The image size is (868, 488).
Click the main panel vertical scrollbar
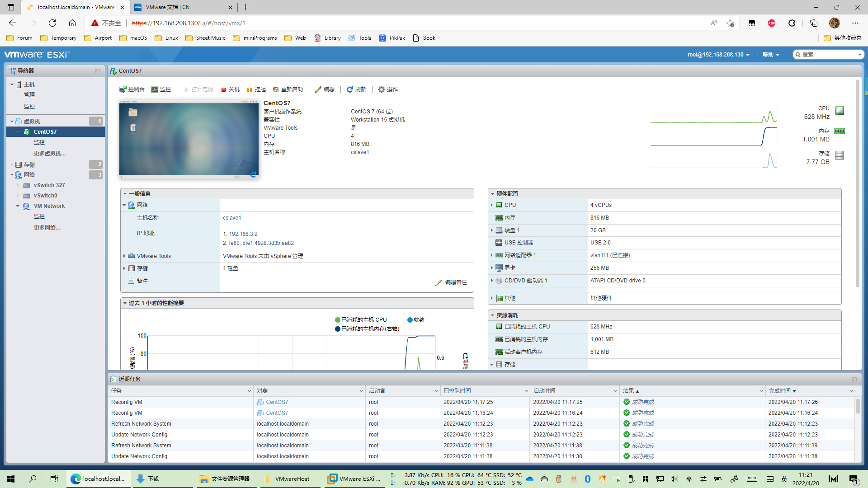coord(857,183)
